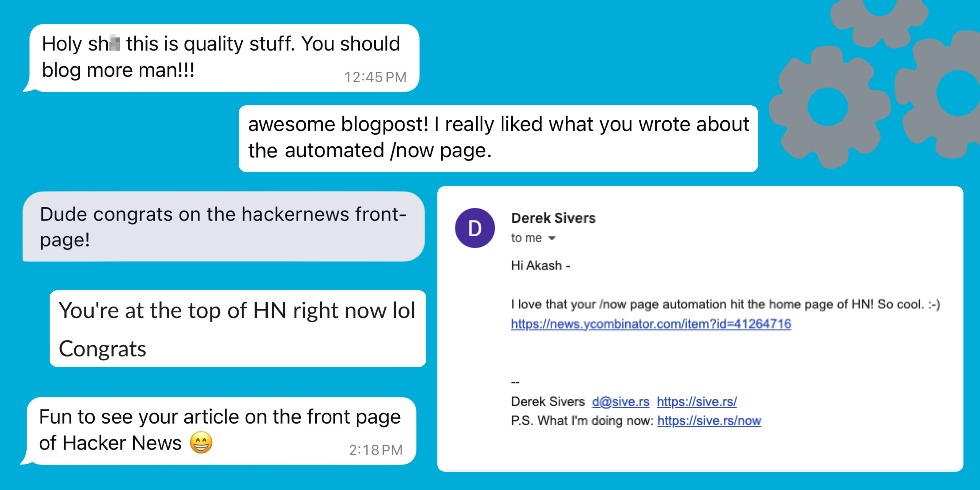Click the censored blur in Holy sh message
This screenshot has height=490, width=980.
tap(115, 43)
